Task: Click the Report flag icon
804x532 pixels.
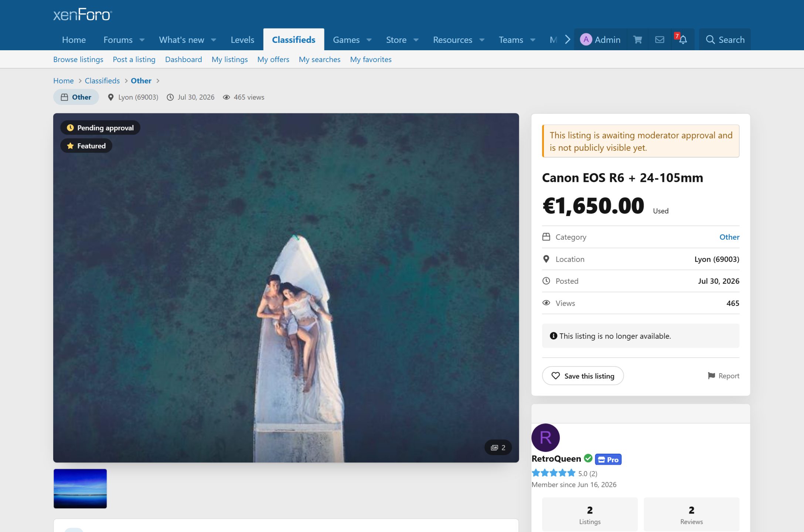Action: point(711,376)
